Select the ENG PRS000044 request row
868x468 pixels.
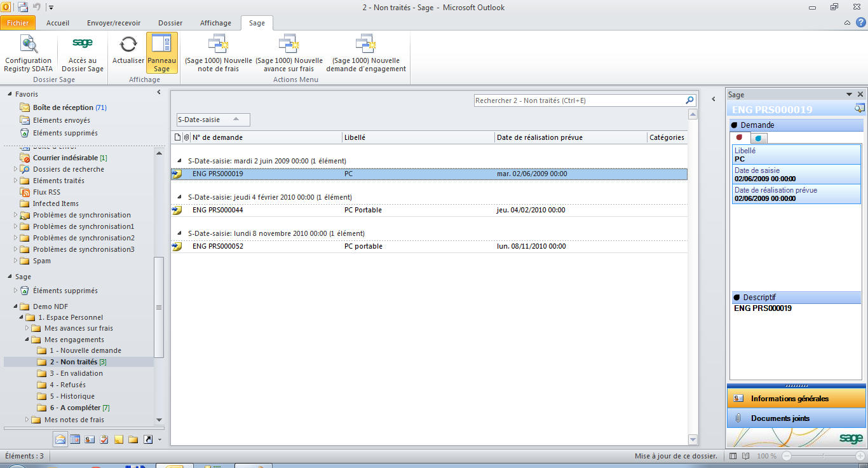pos(429,210)
